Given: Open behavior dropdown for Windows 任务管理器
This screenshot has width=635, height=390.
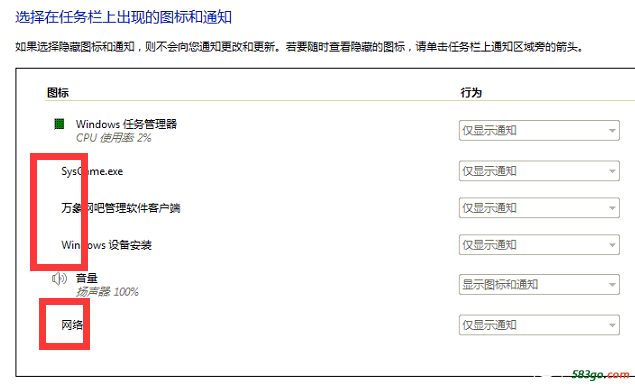Looking at the screenshot, I should click(539, 130).
